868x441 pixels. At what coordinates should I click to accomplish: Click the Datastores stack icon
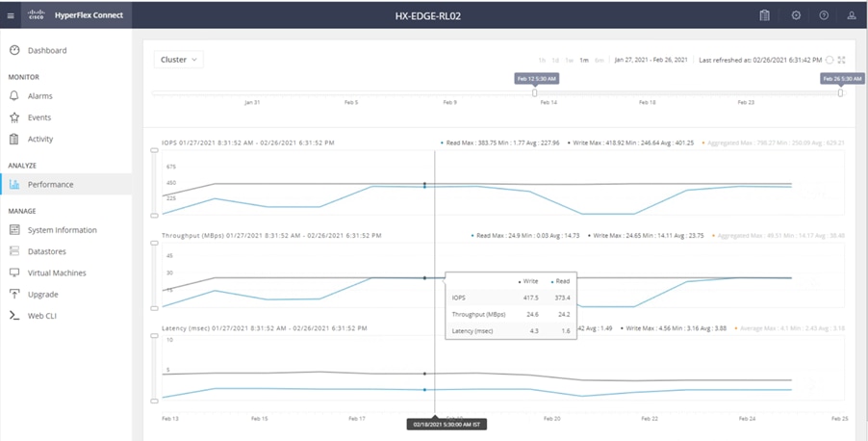click(x=15, y=251)
